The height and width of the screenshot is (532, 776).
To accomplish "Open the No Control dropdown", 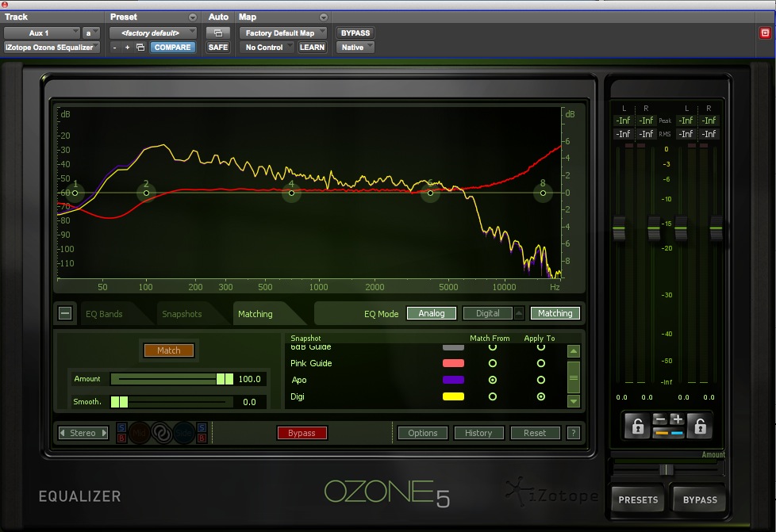I will (x=267, y=48).
